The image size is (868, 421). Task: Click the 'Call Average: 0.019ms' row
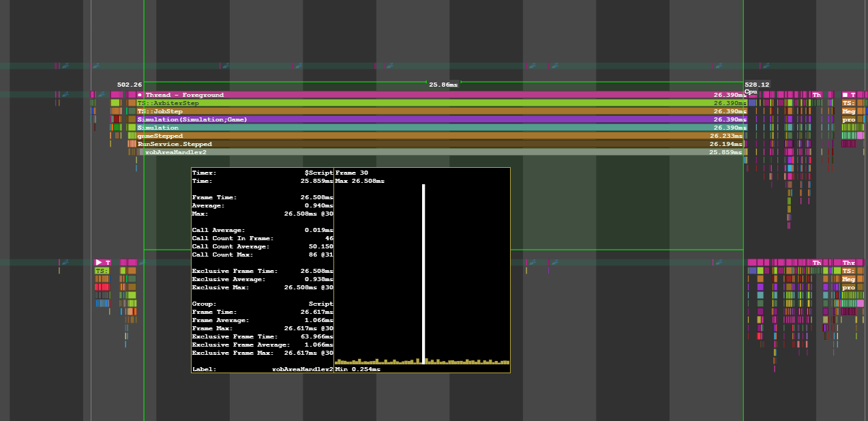coord(263,230)
